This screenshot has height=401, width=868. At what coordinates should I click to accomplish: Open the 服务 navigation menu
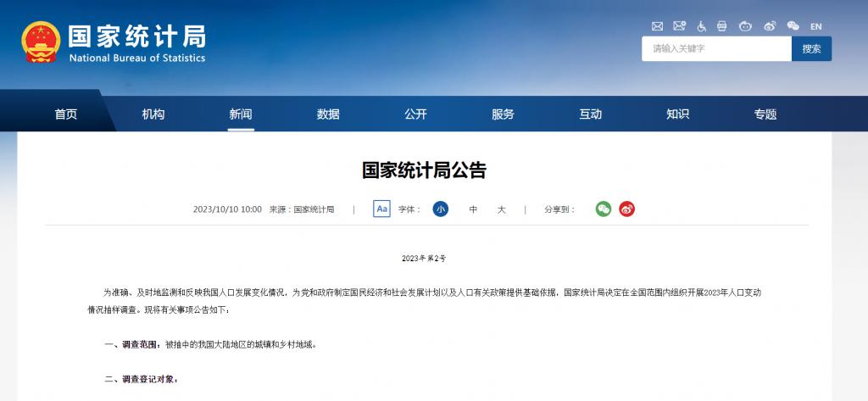504,114
